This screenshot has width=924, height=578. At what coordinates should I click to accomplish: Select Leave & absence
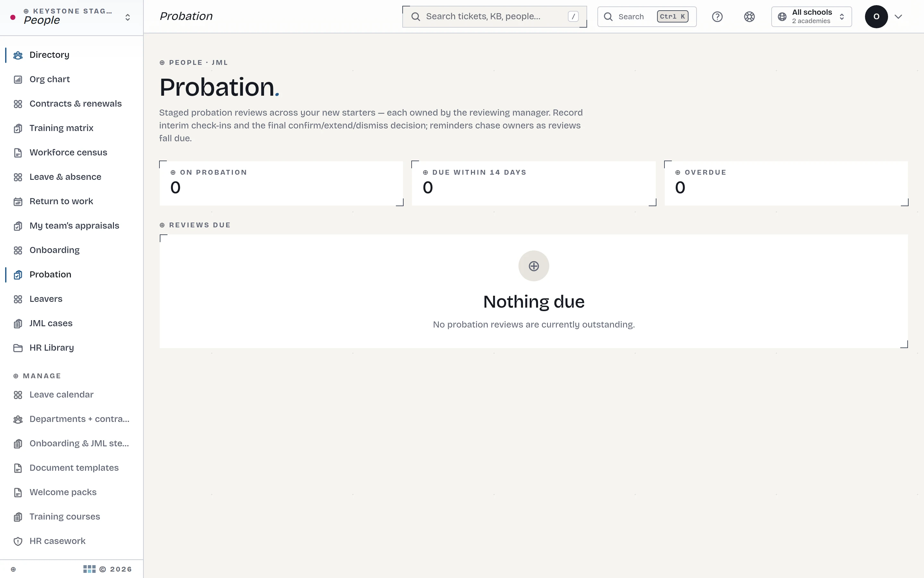(72, 177)
